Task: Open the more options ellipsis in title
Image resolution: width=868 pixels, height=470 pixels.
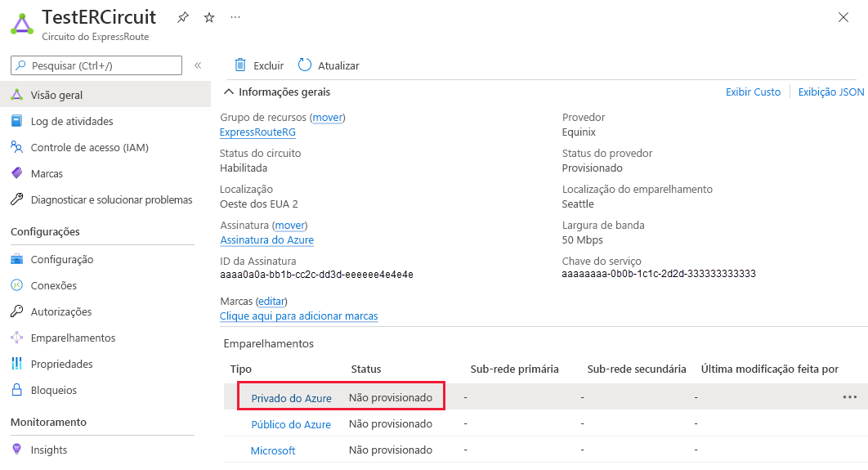Action: click(235, 17)
